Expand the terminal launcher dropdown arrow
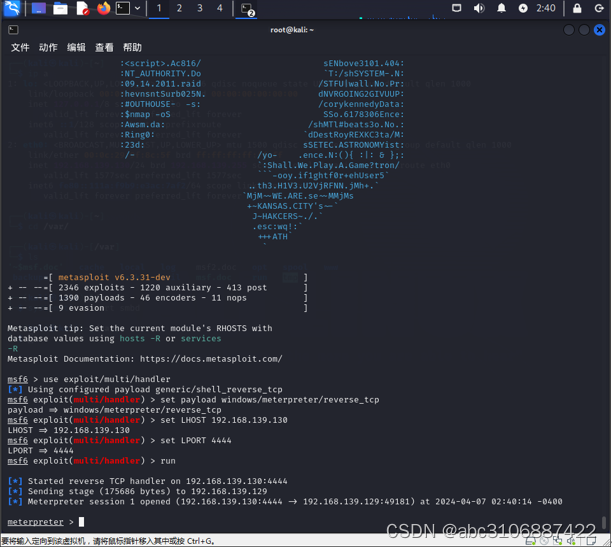 point(137,8)
